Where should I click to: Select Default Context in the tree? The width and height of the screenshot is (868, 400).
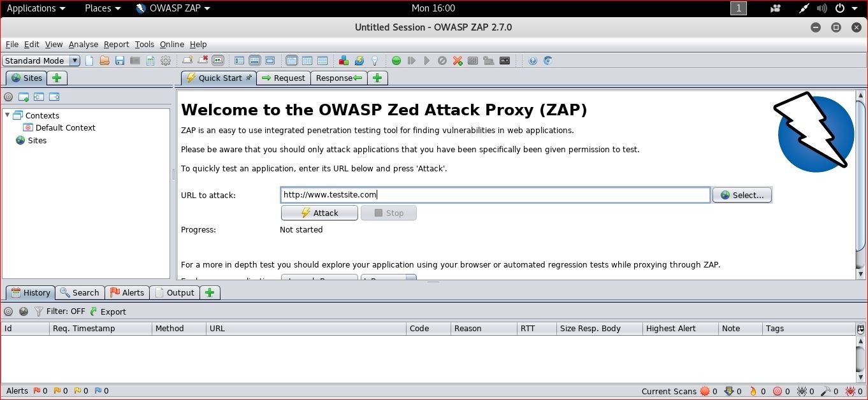pyautogui.click(x=60, y=127)
